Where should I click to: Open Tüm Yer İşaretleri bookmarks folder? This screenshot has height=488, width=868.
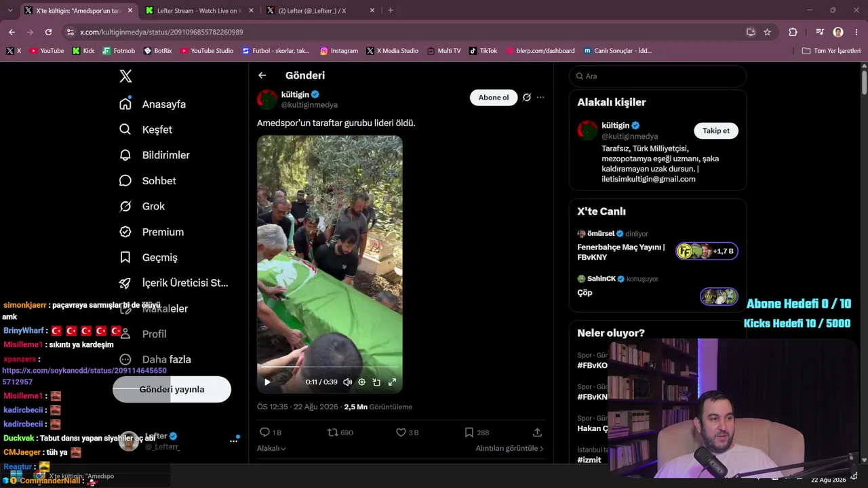point(831,51)
